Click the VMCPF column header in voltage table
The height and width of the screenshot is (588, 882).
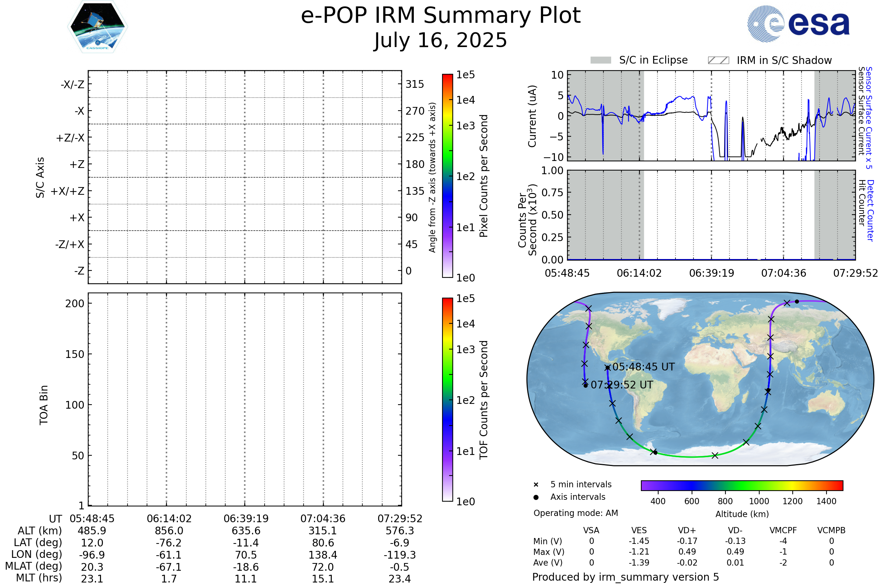pyautogui.click(x=783, y=530)
